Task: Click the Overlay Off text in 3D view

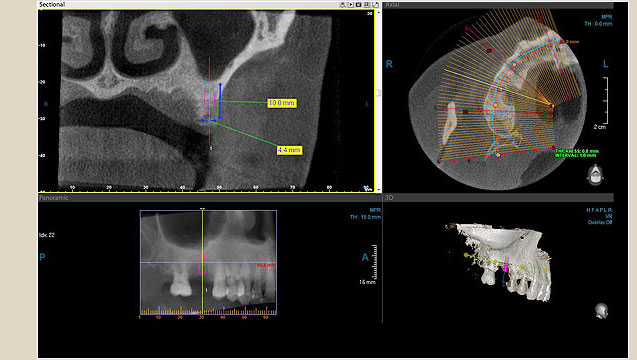Action: tap(600, 222)
